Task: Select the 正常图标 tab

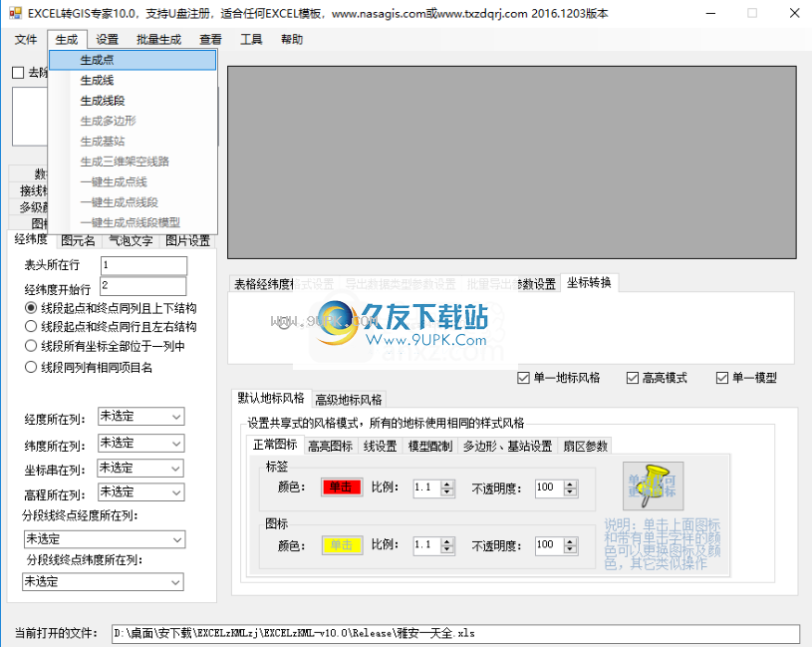Action: point(275,445)
